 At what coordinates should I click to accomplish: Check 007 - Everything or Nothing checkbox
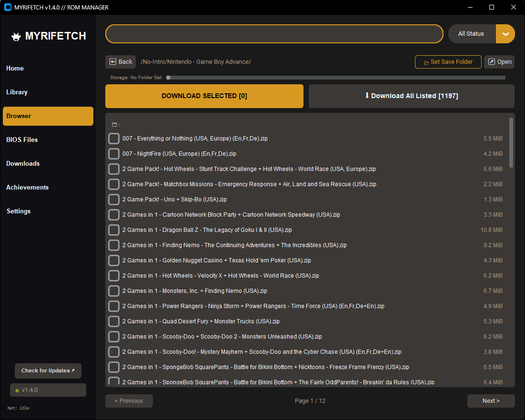point(114,139)
